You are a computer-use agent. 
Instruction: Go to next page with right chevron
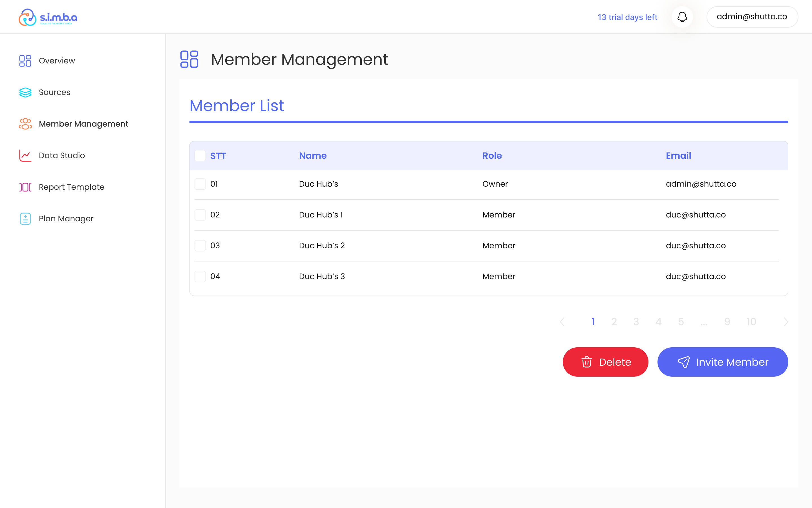coord(786,322)
